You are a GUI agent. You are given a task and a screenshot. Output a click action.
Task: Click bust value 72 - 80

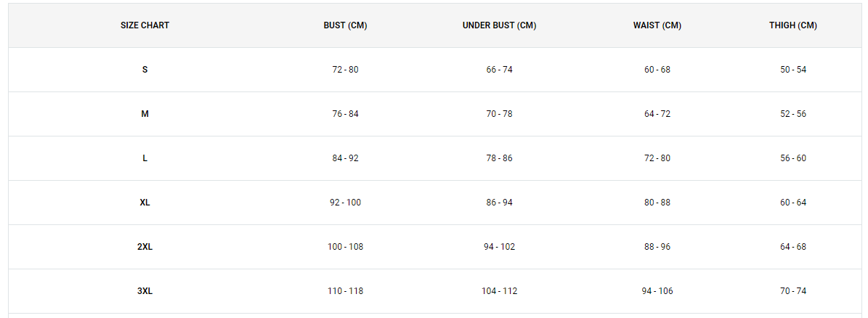click(x=346, y=70)
